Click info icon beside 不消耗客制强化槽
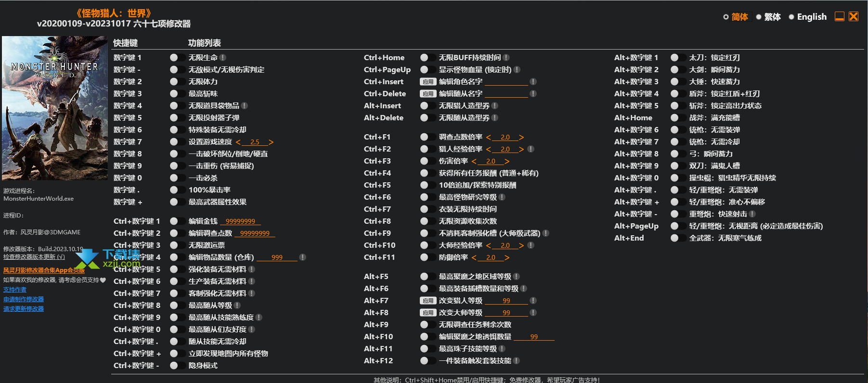Viewport: 868px width, 383px height. [x=546, y=233]
